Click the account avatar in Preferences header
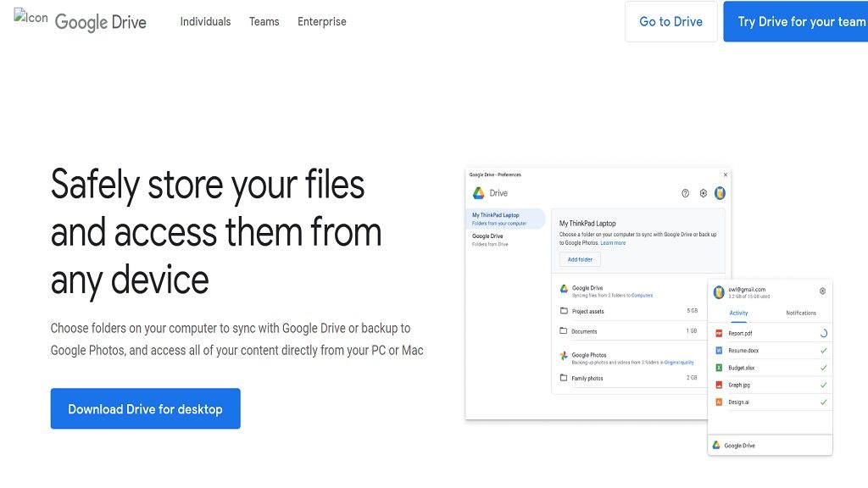This screenshot has width=868, height=488. tap(720, 193)
